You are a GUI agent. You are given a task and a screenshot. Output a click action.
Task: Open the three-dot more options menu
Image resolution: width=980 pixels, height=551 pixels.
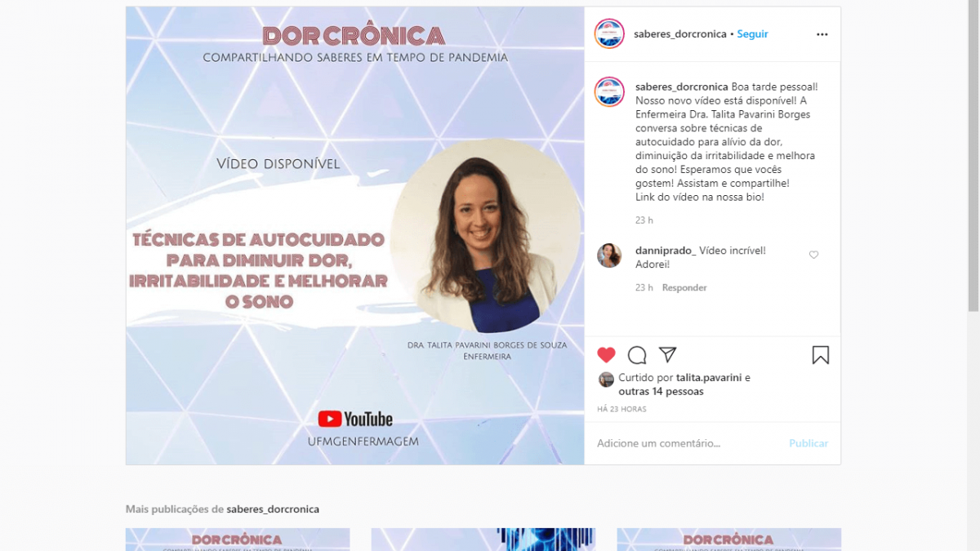pyautogui.click(x=822, y=34)
